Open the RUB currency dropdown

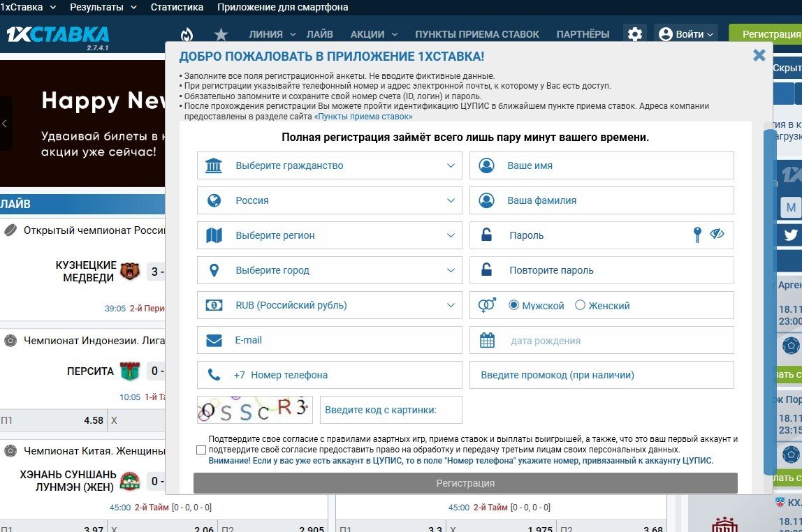329,305
